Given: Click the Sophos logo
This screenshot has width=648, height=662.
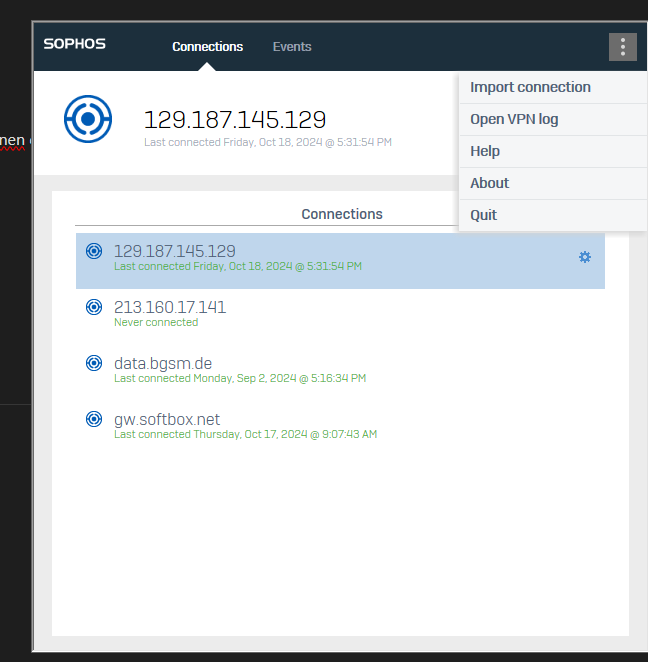Looking at the screenshot, I should coord(75,45).
